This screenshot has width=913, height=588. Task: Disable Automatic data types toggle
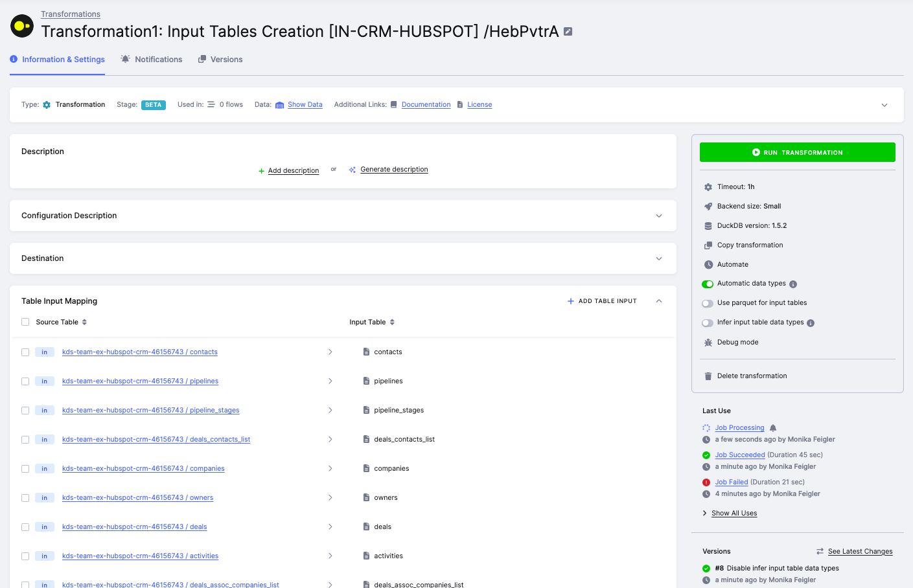tap(708, 284)
